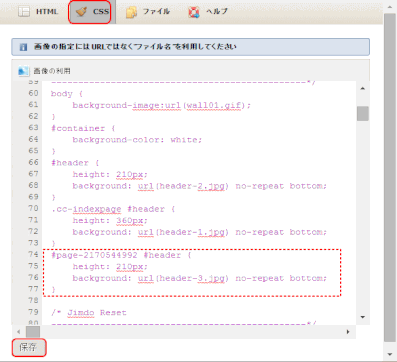
Task: Click the header-3.jpg background line
Action: 199,278
